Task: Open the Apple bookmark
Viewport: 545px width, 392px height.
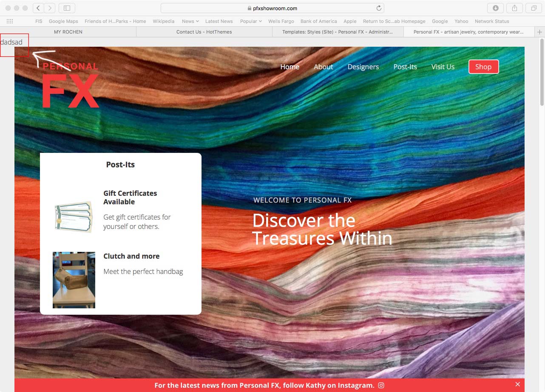Action: pyautogui.click(x=350, y=21)
